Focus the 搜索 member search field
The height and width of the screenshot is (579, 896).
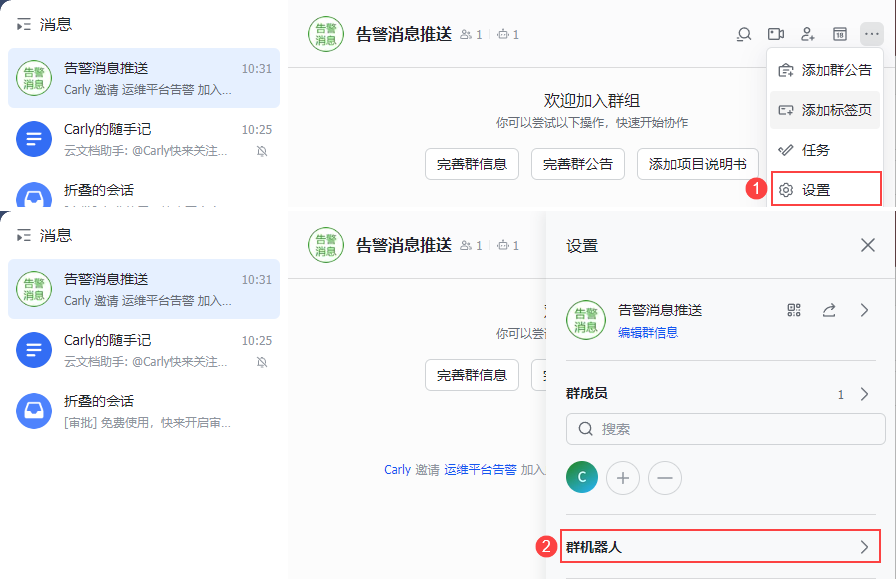(725, 429)
